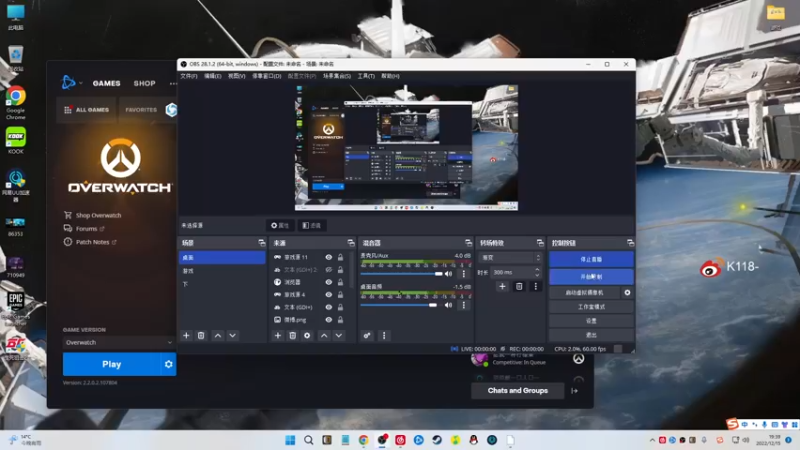Viewport: 800px width, 450px height.
Task: Open 帮助(H) menu in OBS
Action: [x=390, y=76]
